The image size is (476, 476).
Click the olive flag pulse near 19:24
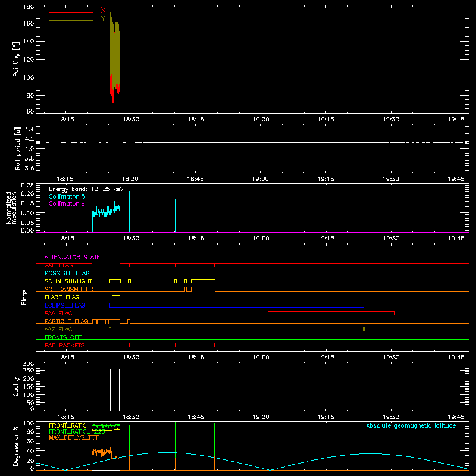(x=364, y=329)
